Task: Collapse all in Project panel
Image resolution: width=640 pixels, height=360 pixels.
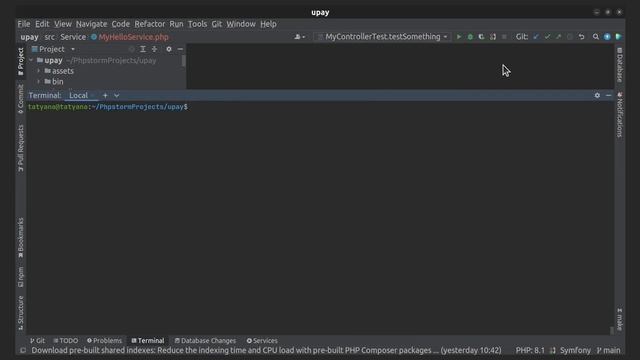Action: [x=154, y=49]
